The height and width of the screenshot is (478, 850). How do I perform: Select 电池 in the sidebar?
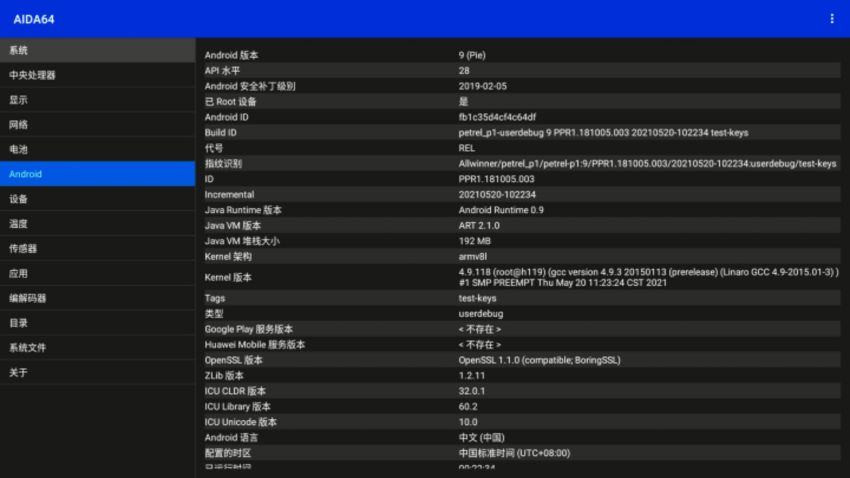tap(98, 150)
